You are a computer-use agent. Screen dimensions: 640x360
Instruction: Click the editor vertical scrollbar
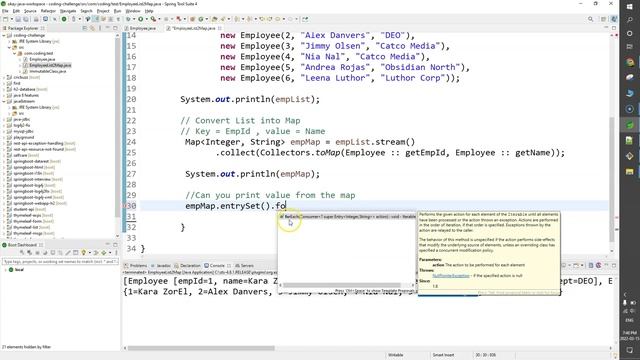(612, 180)
